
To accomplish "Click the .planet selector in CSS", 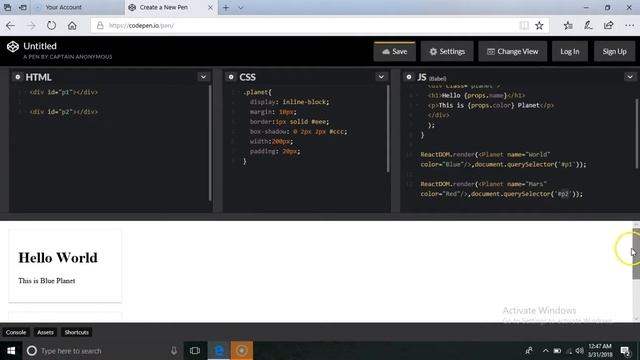I will 257,92.
